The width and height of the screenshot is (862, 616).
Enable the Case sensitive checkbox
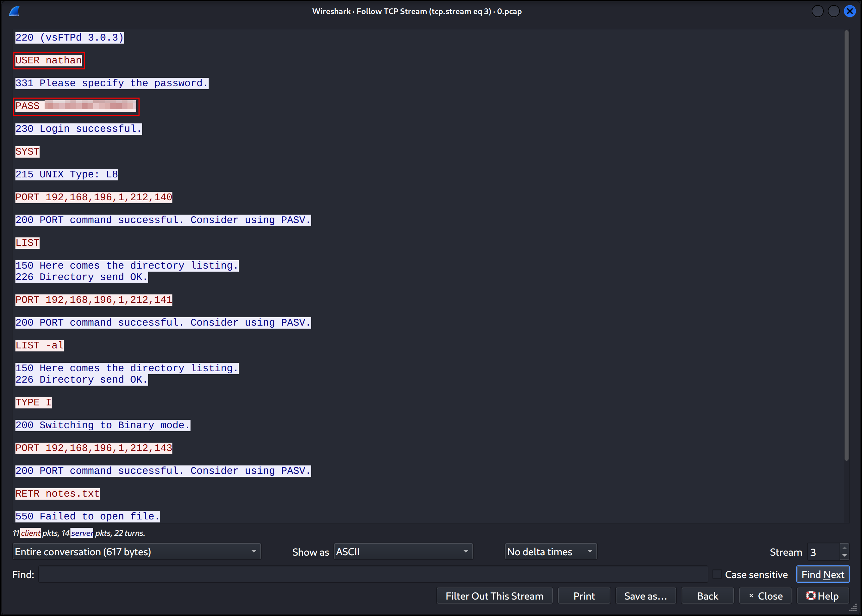click(x=717, y=574)
